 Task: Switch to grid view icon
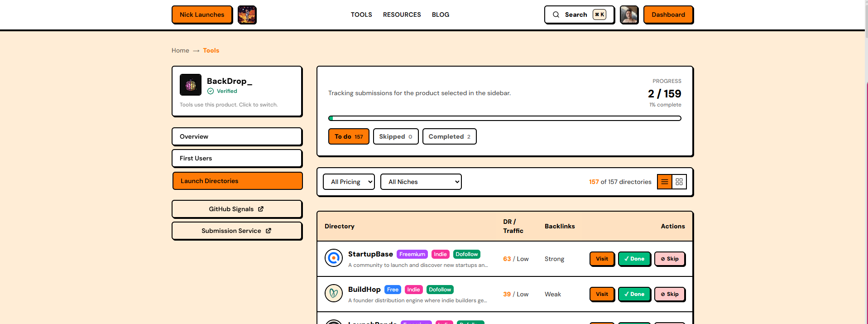(x=679, y=182)
